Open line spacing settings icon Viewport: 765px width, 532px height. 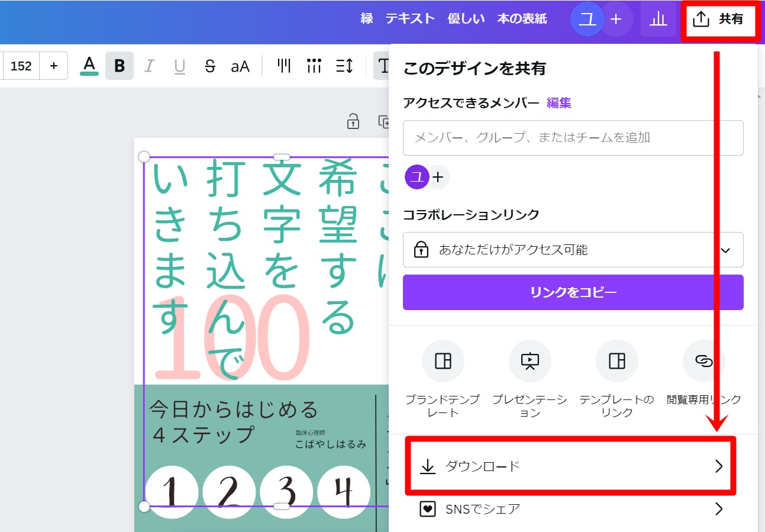click(x=344, y=66)
